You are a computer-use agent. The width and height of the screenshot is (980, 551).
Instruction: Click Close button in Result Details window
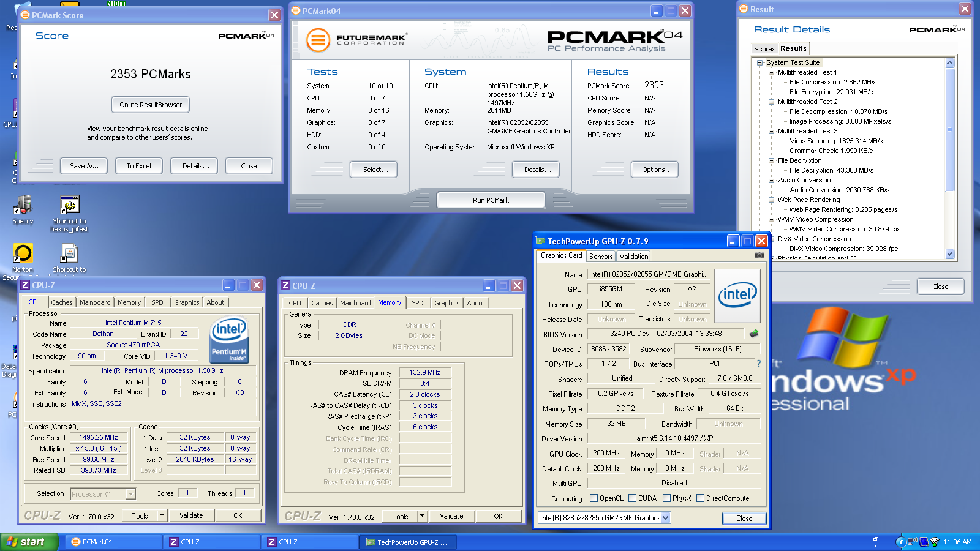pyautogui.click(x=940, y=287)
